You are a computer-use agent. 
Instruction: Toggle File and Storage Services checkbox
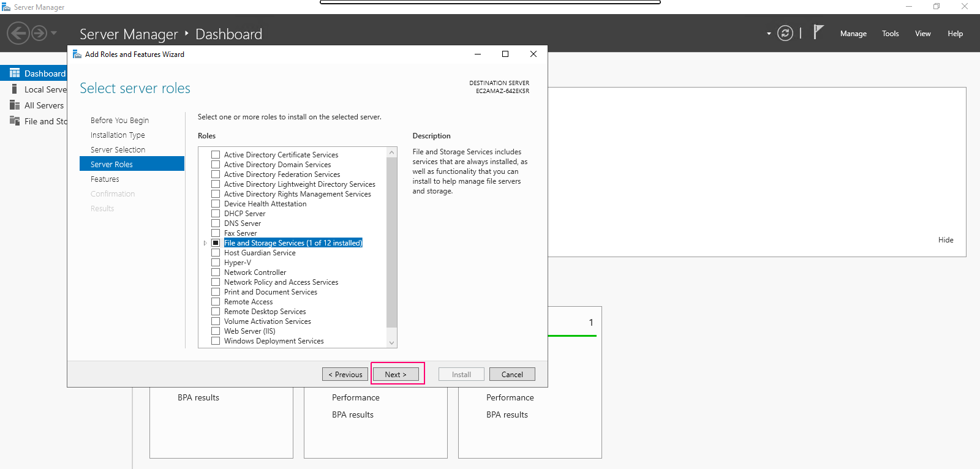point(216,243)
